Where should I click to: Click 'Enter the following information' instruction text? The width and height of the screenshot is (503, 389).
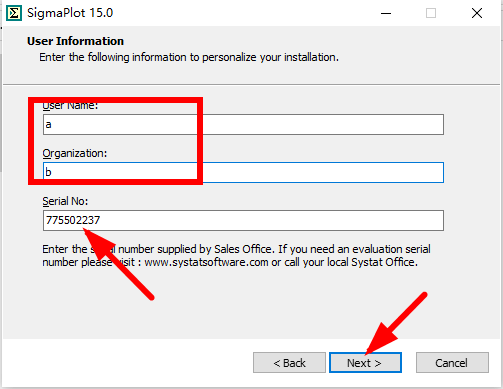[x=189, y=57]
